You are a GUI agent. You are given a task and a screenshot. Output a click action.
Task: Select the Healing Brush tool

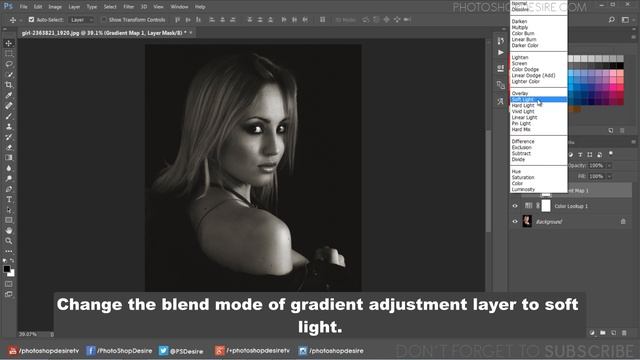[x=9, y=106]
